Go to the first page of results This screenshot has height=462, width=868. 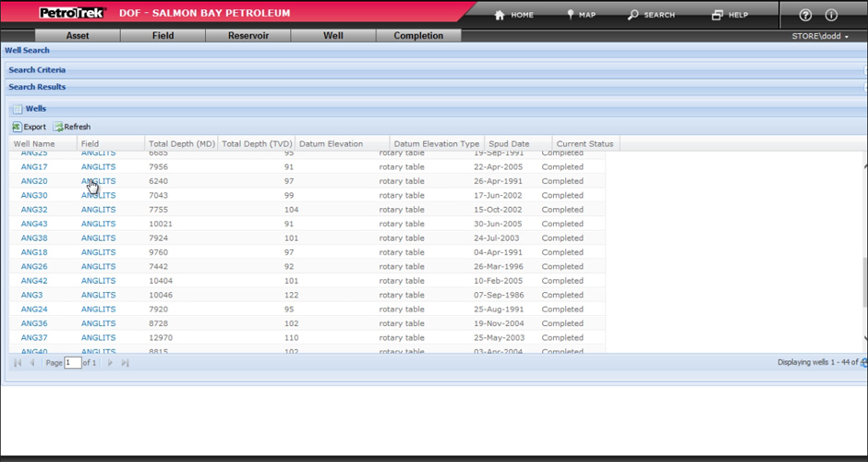(18, 363)
